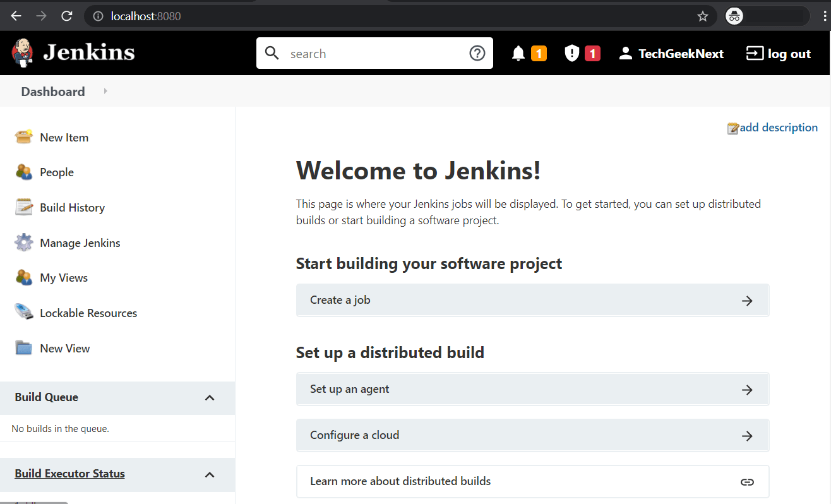This screenshot has width=831, height=504.
Task: Reload the page with refresh icon
Action: pyautogui.click(x=67, y=16)
